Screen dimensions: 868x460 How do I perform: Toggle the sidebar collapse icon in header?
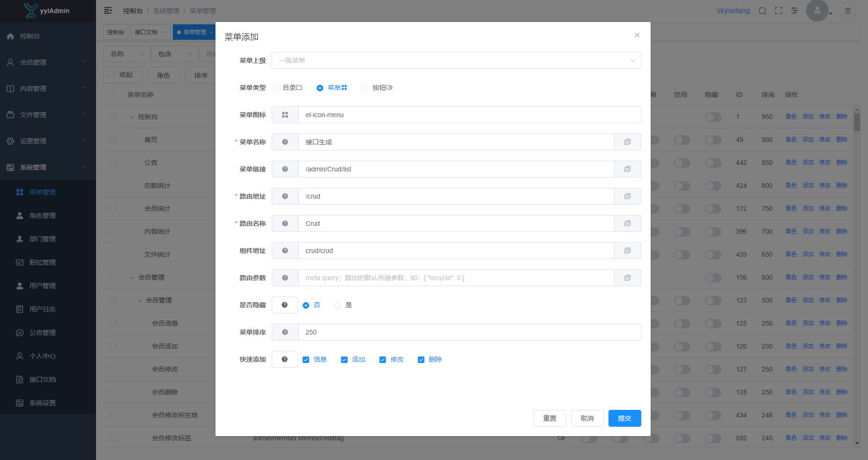(x=108, y=10)
